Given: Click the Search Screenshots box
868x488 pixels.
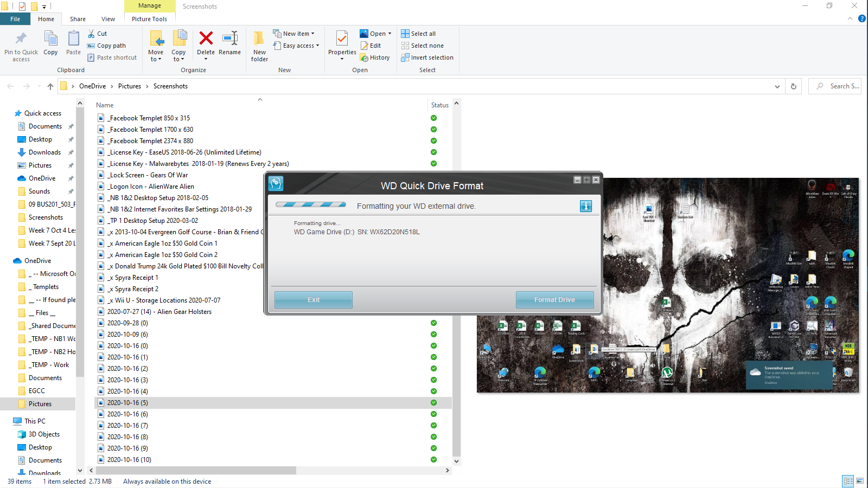Looking at the screenshot, I should 835,86.
